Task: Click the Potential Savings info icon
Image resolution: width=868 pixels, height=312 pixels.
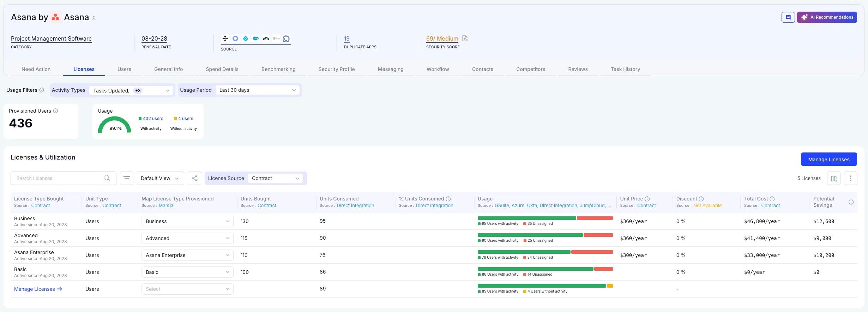Action: pos(851,202)
